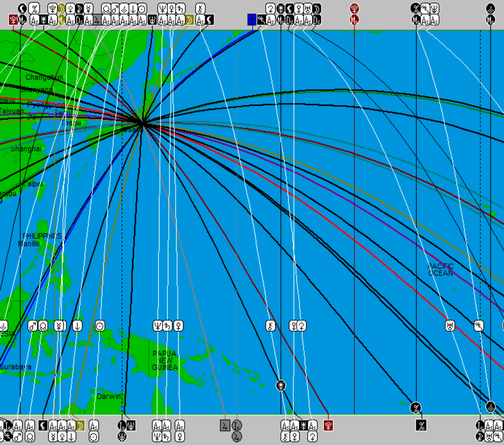Select the dark red Pluto square at bottom
Viewport: 504px width, 445px height.
coord(328,425)
